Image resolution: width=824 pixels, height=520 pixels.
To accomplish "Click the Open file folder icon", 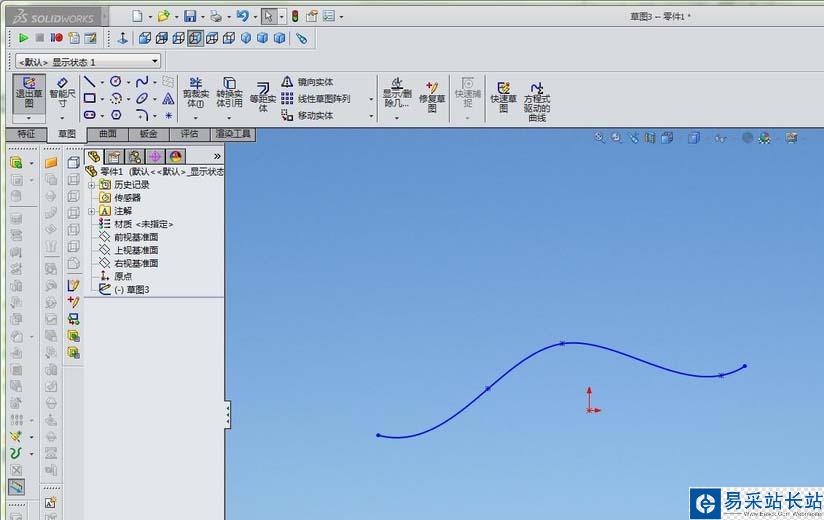I will (x=163, y=16).
